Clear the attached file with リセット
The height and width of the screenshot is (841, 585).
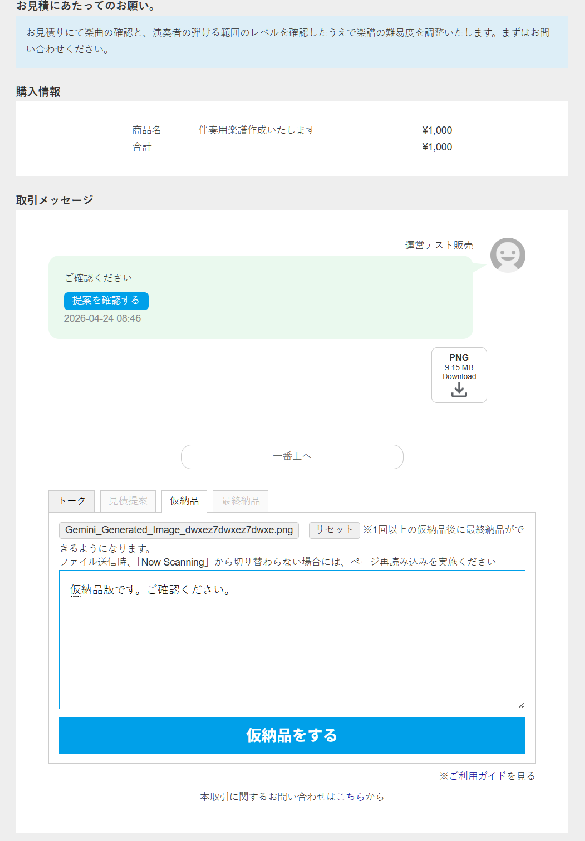(334, 530)
